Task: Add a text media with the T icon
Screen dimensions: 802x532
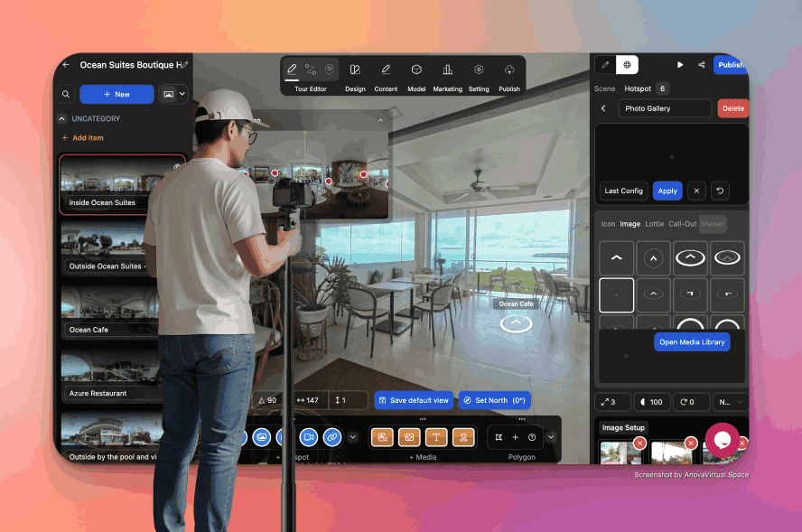Action: point(436,437)
